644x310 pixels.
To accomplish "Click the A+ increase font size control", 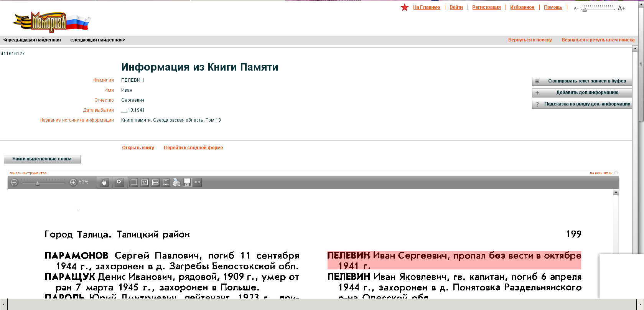I will click(621, 8).
